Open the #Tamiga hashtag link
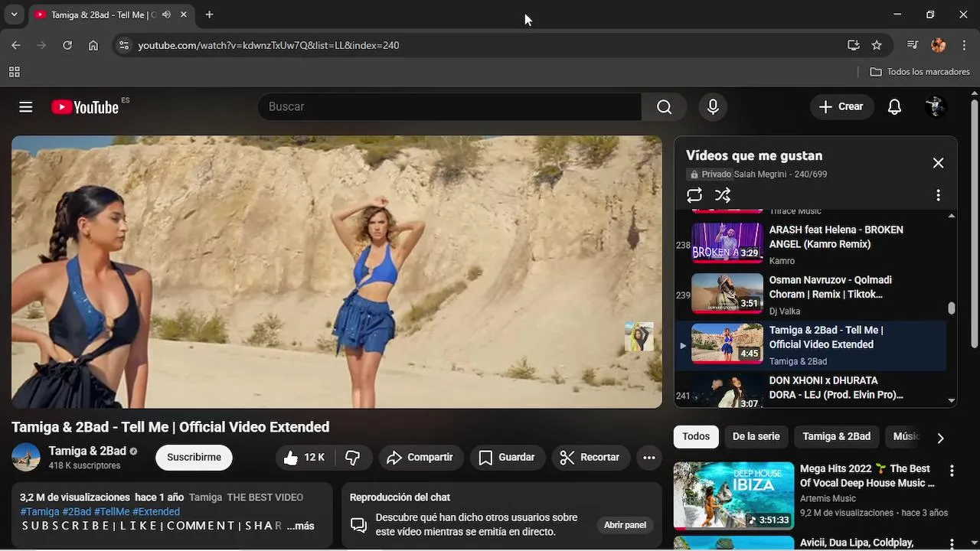The image size is (980, 551). [x=40, y=512]
